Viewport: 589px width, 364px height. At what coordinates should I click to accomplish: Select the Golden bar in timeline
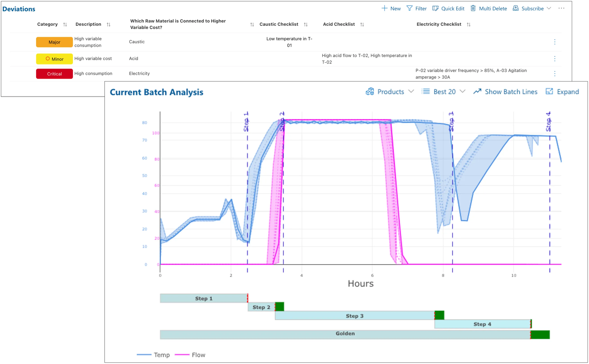click(345, 335)
